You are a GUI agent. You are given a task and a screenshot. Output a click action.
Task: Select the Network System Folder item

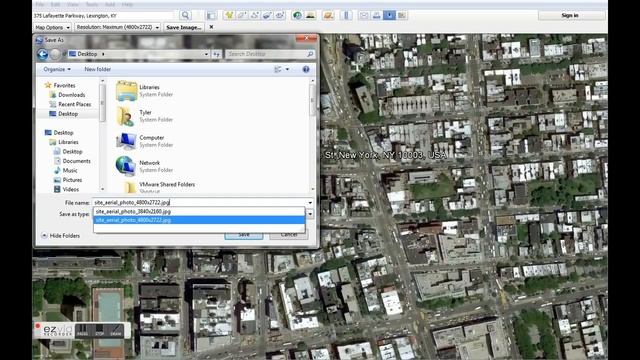point(144,166)
